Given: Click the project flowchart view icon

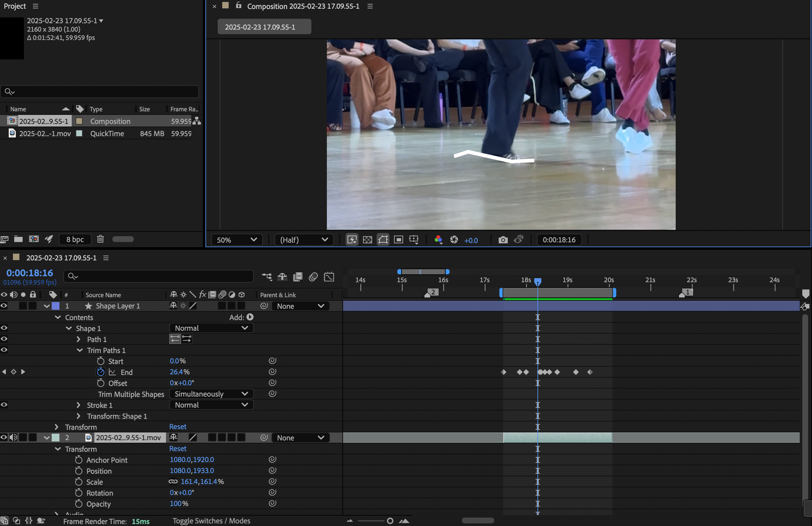Looking at the screenshot, I should 197,121.
